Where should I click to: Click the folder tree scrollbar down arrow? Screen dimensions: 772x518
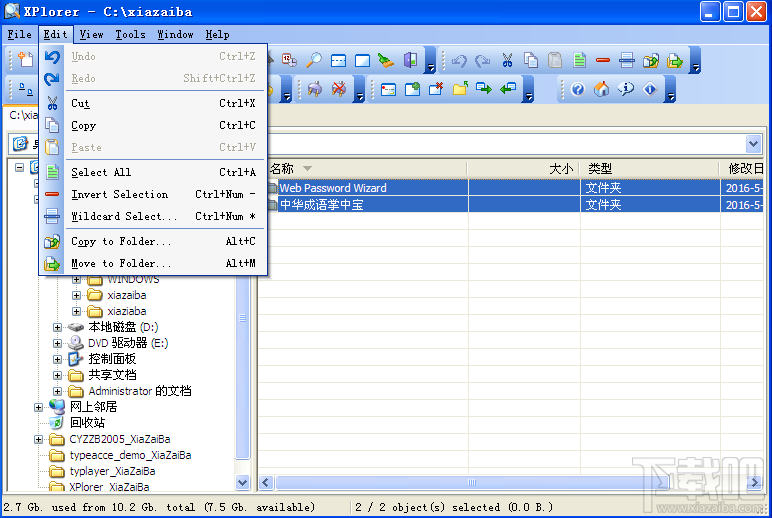click(x=242, y=483)
